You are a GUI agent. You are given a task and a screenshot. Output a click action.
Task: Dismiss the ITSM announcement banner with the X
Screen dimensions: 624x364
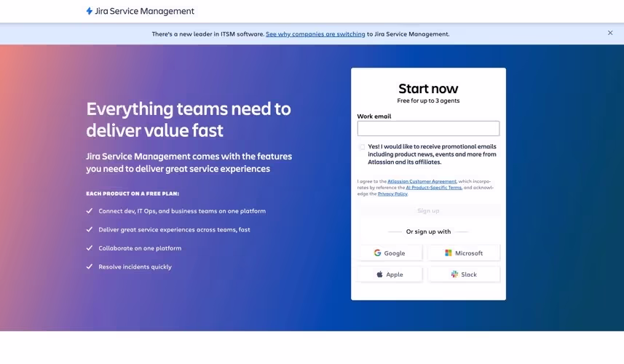(x=610, y=33)
